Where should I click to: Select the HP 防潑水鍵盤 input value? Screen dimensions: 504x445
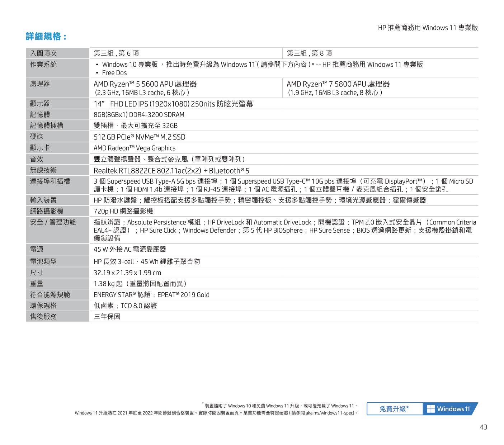point(260,200)
